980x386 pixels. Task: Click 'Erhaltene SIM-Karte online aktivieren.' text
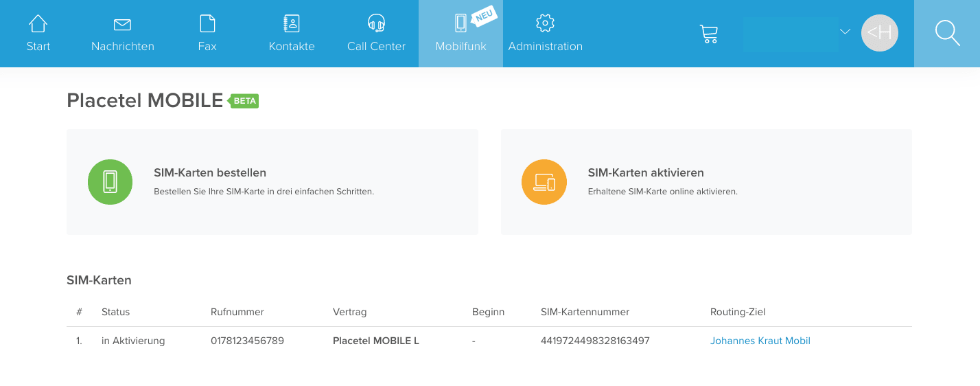click(x=663, y=192)
